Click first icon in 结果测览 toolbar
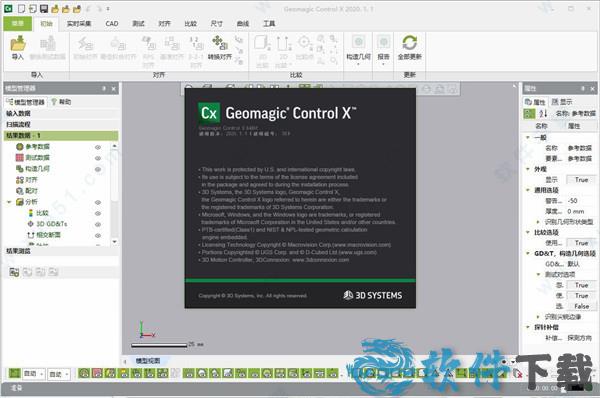Screen dimensions: 600x398 click(x=14, y=272)
